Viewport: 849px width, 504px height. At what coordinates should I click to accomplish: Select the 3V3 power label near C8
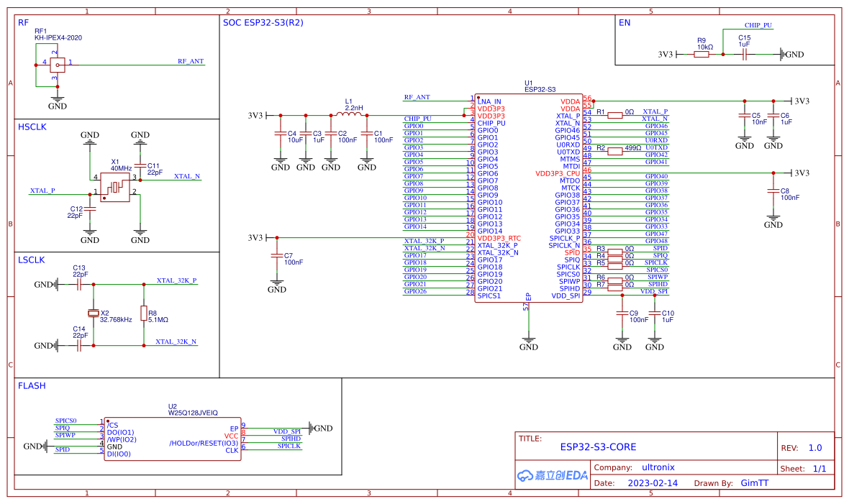(x=802, y=173)
